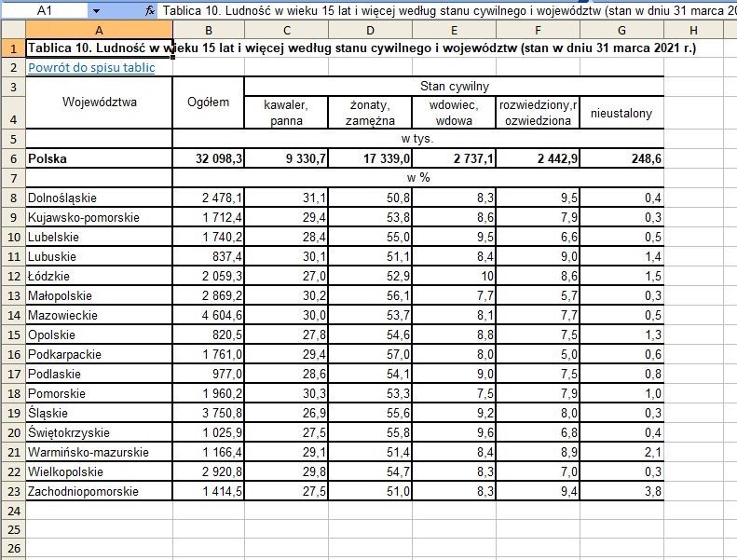This screenshot has height=560, width=737.
Task: Select Mazowieckie's total 4 604,6
Action: pos(208,315)
